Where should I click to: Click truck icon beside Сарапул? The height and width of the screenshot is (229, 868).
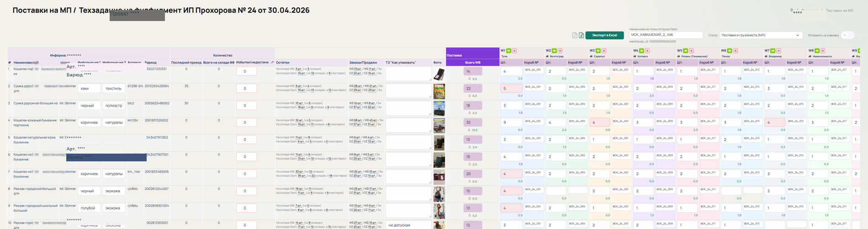(592, 57)
